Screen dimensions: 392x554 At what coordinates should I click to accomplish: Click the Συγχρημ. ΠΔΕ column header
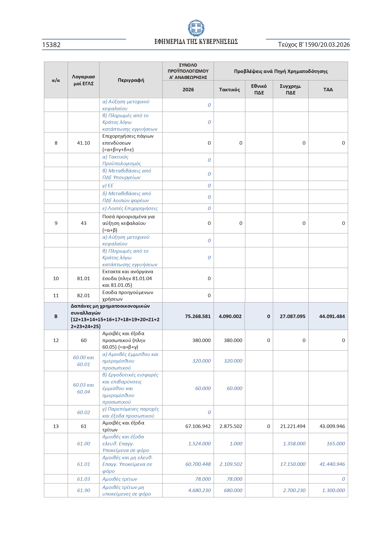tap(290, 89)
